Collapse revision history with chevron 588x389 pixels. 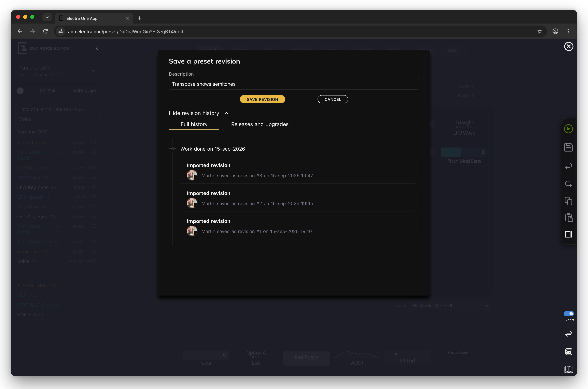pos(226,113)
